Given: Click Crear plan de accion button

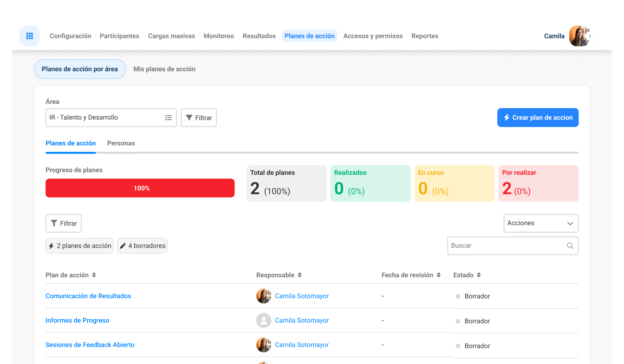Looking at the screenshot, I should tap(538, 118).
